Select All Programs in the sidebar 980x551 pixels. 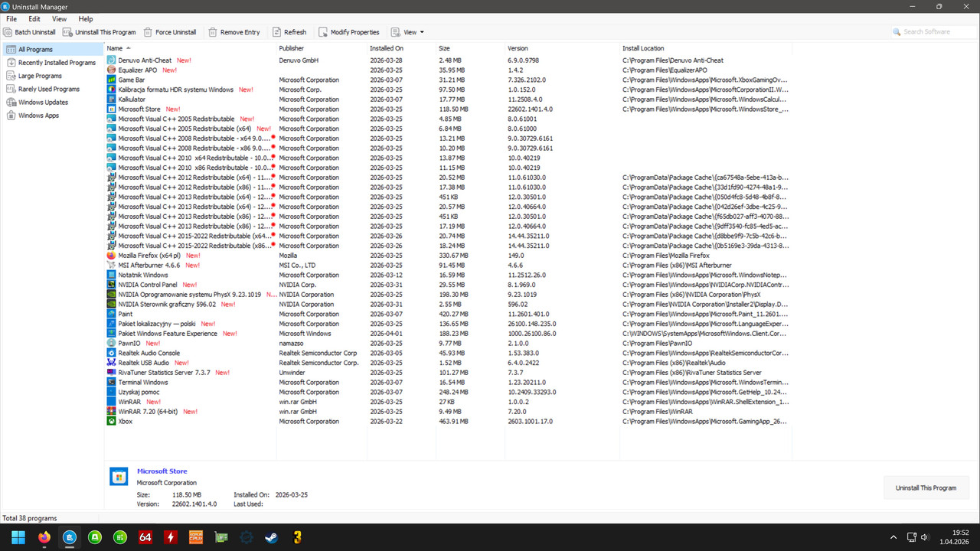(52, 49)
